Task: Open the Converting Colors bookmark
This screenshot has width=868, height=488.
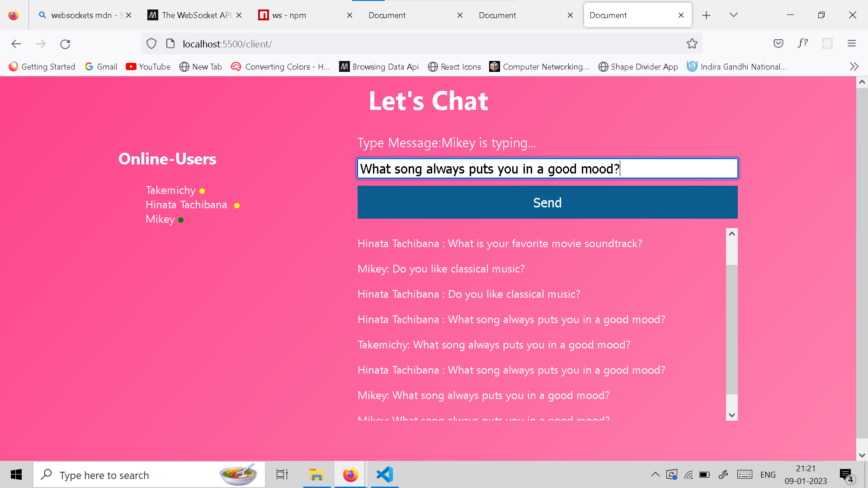Action: tap(280, 66)
